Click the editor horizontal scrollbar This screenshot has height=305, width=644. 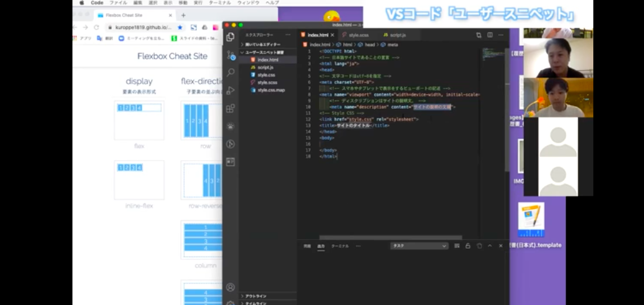[x=391, y=237]
